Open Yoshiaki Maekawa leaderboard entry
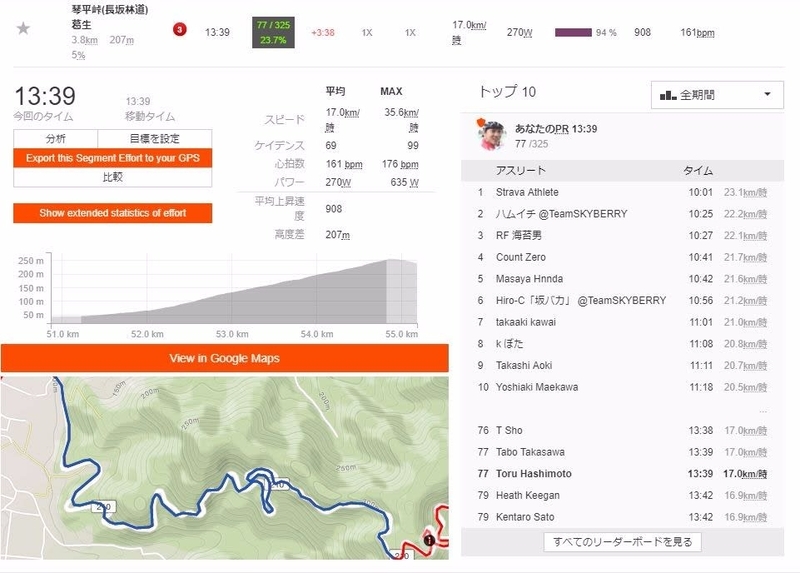800x573 pixels. point(537,387)
